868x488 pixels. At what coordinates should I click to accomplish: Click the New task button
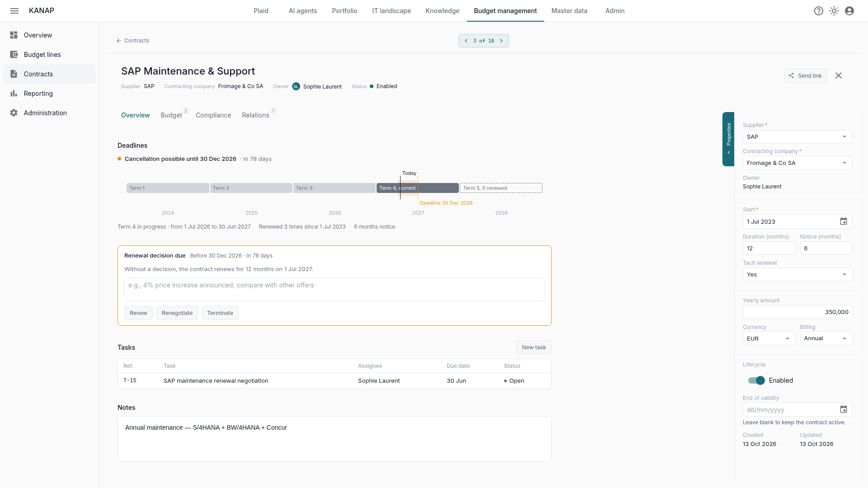(x=534, y=347)
